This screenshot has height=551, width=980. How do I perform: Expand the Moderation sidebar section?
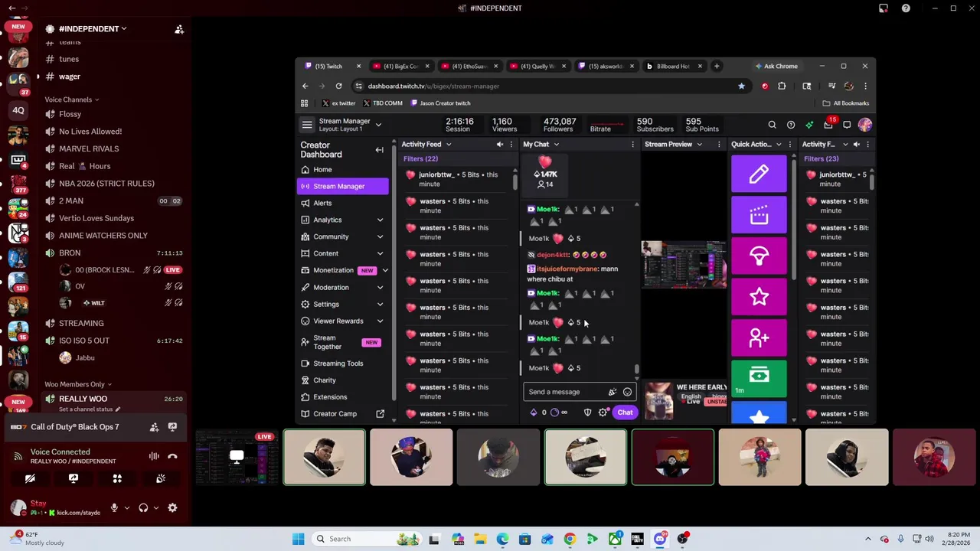(x=380, y=287)
